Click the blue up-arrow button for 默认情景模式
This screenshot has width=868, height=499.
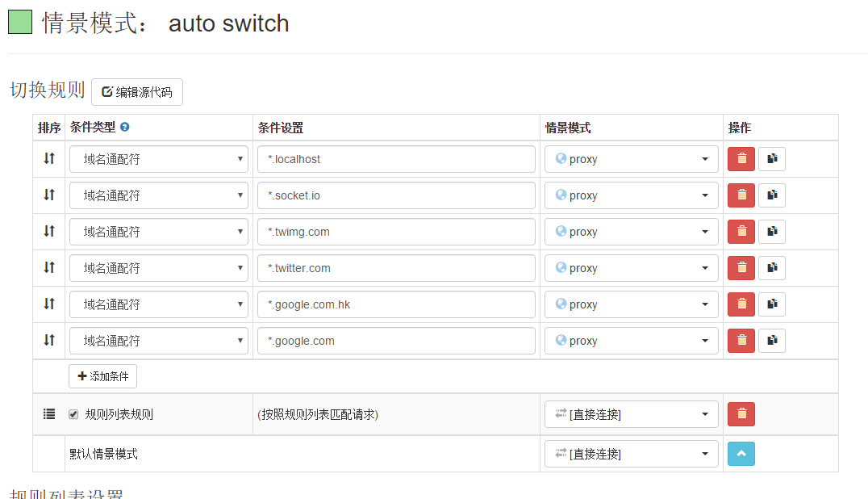pyautogui.click(x=741, y=454)
